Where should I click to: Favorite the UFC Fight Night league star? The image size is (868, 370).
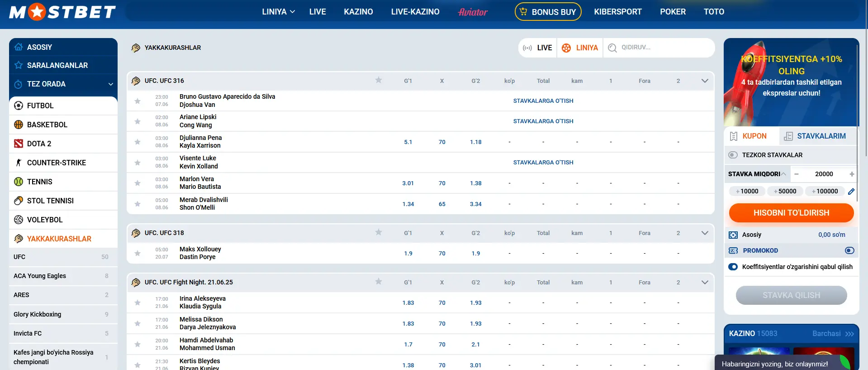click(x=379, y=282)
